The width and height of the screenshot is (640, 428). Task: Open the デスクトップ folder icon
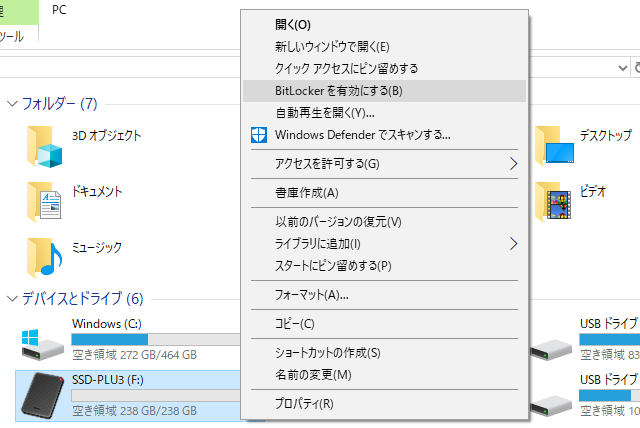[554, 146]
